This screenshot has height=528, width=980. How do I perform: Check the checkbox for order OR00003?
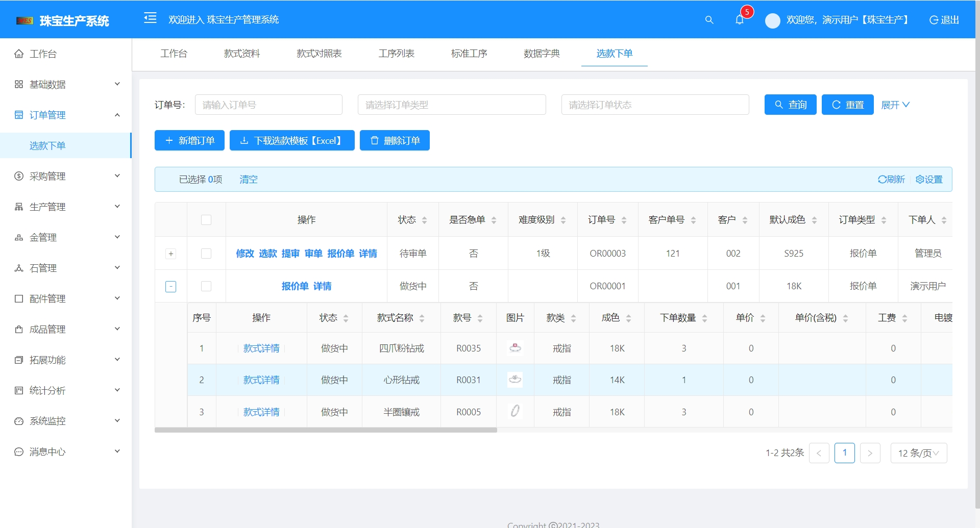point(206,254)
